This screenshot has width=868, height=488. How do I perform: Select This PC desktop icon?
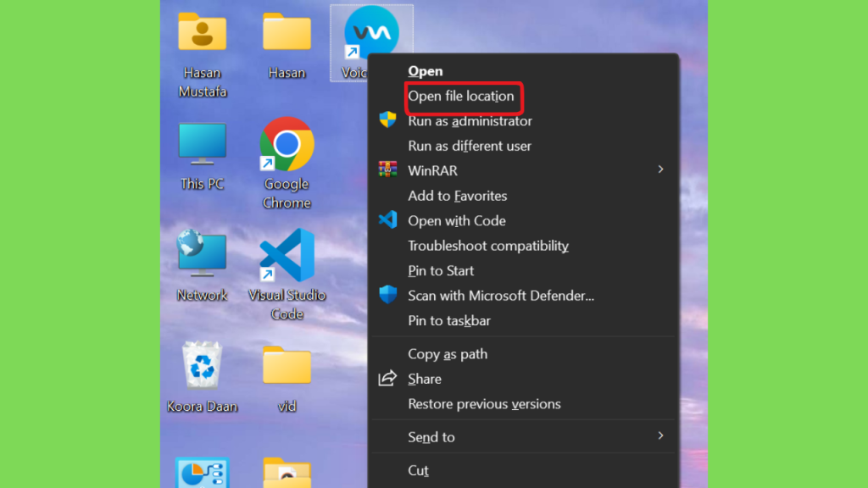pos(202,144)
